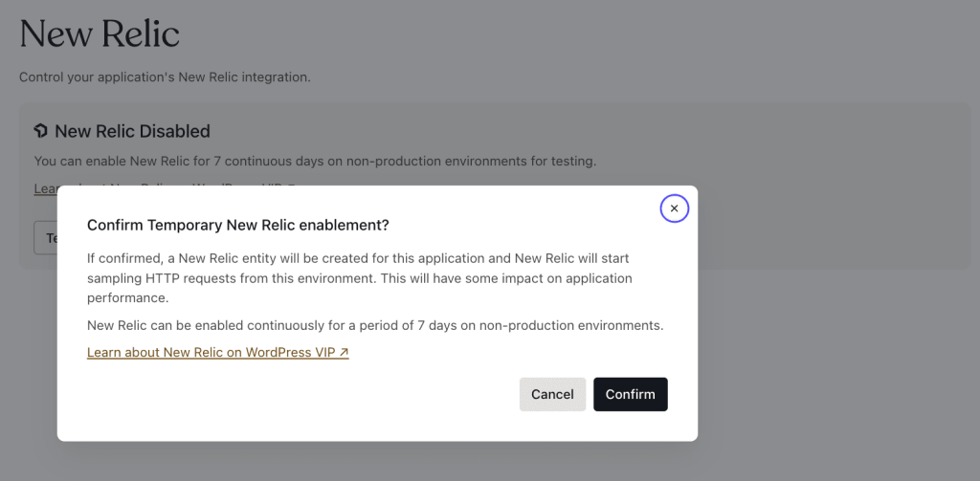Close the confirmation dialog with the X icon

674,208
